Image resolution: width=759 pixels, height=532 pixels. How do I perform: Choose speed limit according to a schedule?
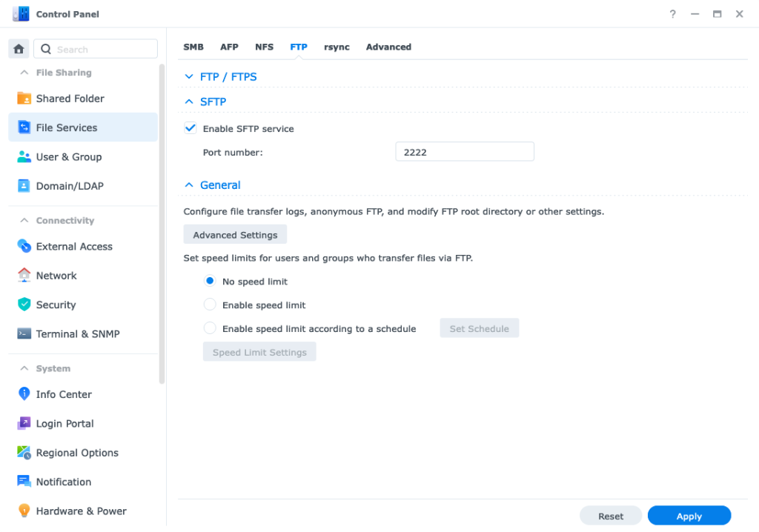[x=210, y=328]
